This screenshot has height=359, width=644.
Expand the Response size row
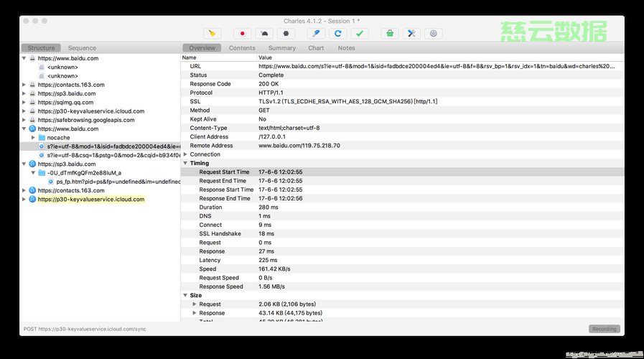pos(194,313)
